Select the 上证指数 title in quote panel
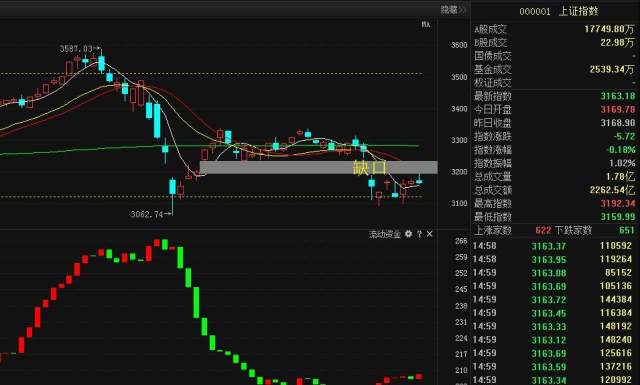Viewport: 640px width, 385px height. tap(578, 11)
